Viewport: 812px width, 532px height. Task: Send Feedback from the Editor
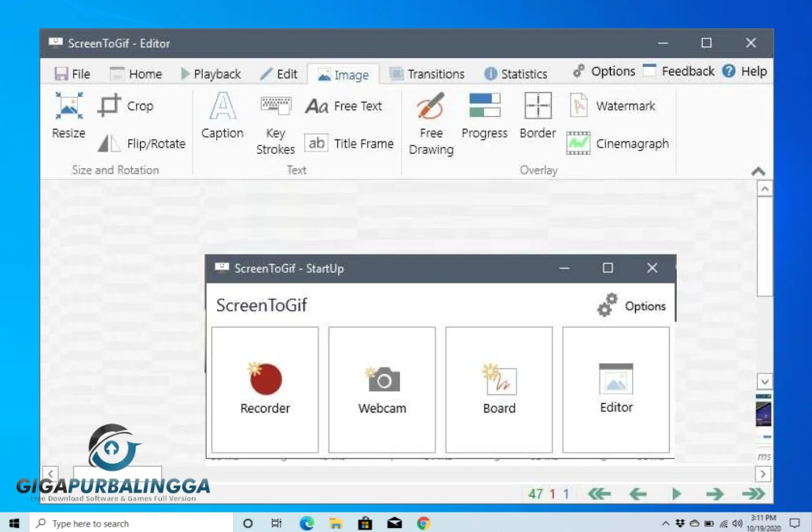click(678, 72)
